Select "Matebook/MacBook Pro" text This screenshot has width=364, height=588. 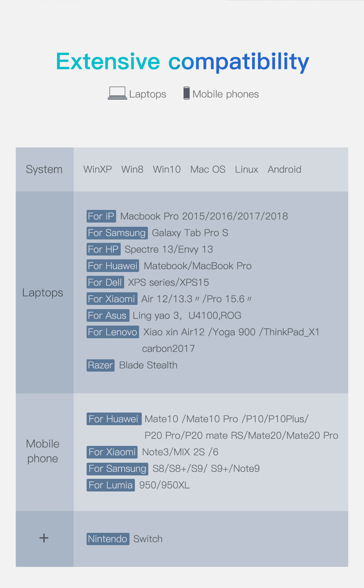click(198, 266)
